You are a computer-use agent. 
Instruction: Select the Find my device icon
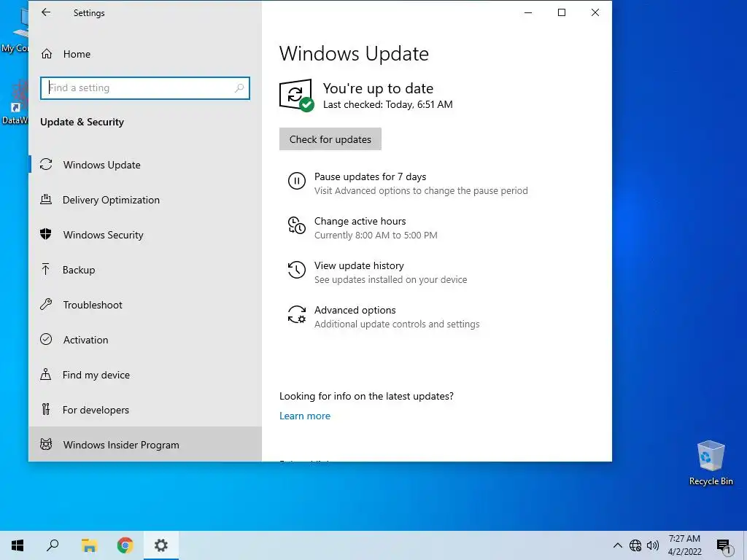tap(46, 374)
